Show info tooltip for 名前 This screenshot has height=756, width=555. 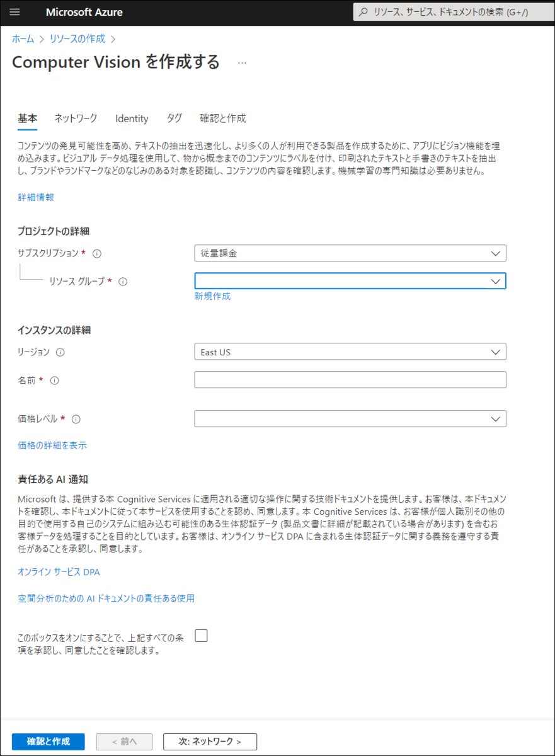[54, 381]
